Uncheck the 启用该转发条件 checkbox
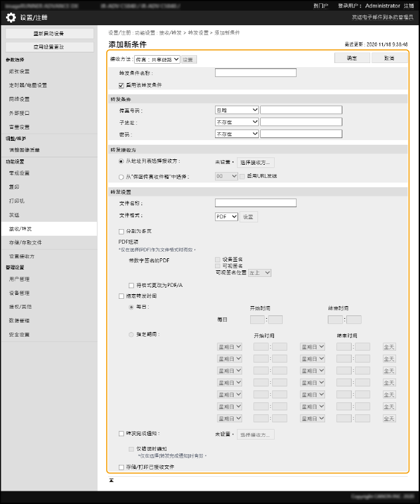Screen dimensions: 420x504 [x=121, y=85]
